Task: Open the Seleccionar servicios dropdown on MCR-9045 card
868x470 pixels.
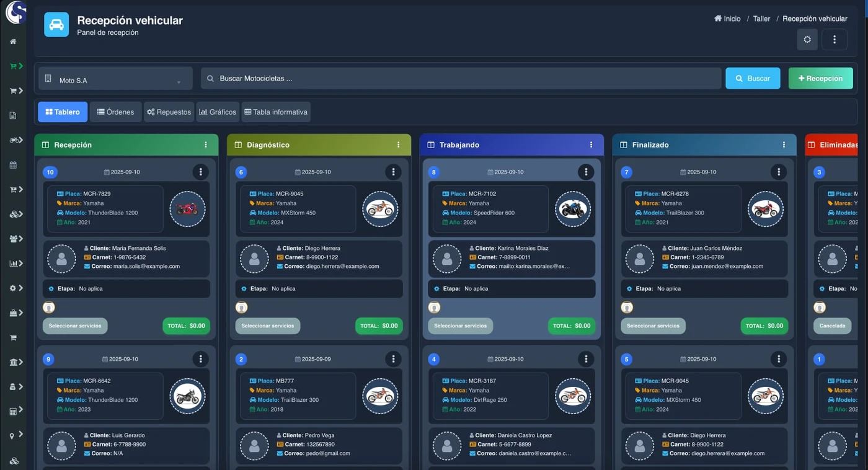Action: (x=267, y=326)
